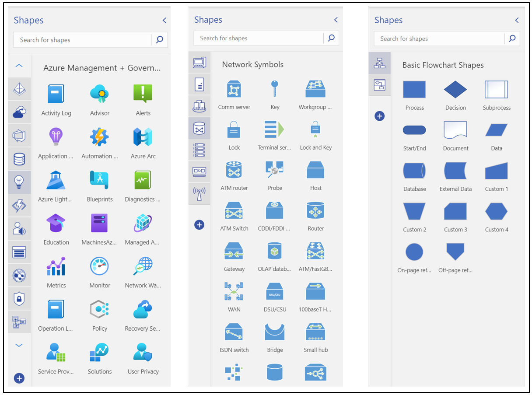Collapse the Basic Flowchart Shapes panel
This screenshot has width=532, height=395.
point(517,20)
